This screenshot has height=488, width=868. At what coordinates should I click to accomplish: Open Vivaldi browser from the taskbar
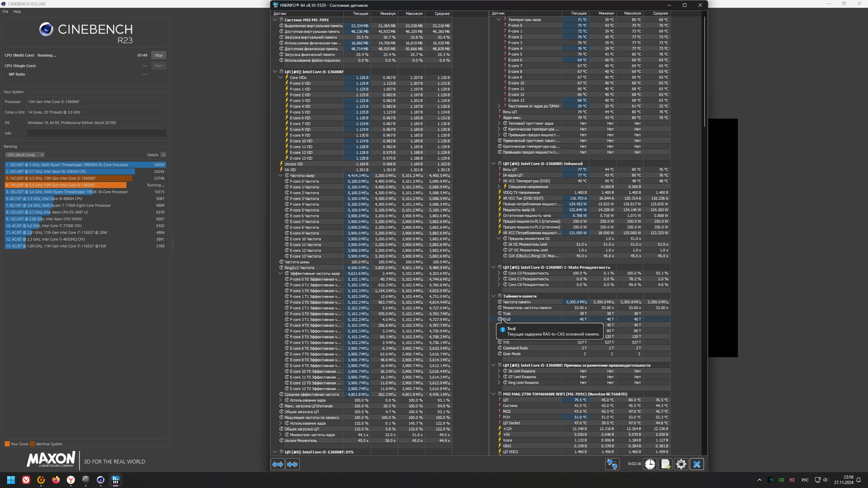(26, 480)
